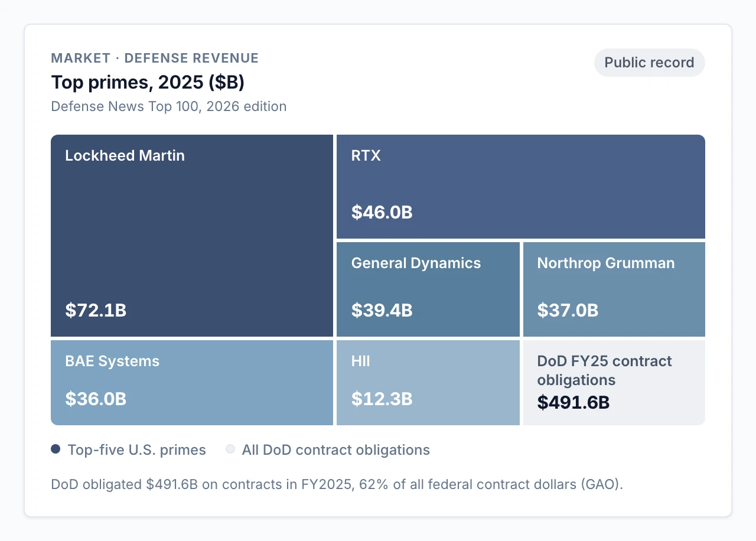Click the Top-five U.S. primes legend dot
The width and height of the screenshot is (756, 541).
[x=56, y=449]
